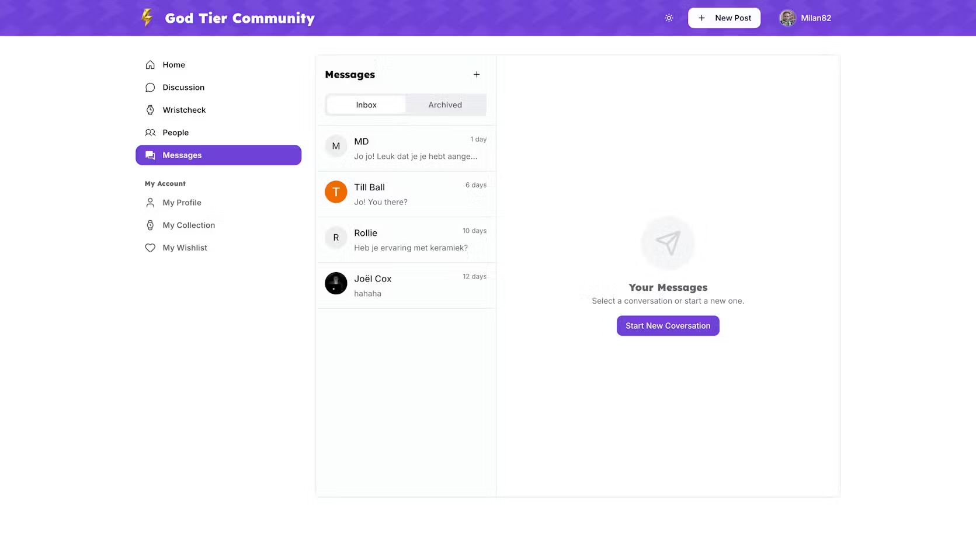The width and height of the screenshot is (976, 560).
Task: Open the Till Ball conversation
Action: coord(406,194)
